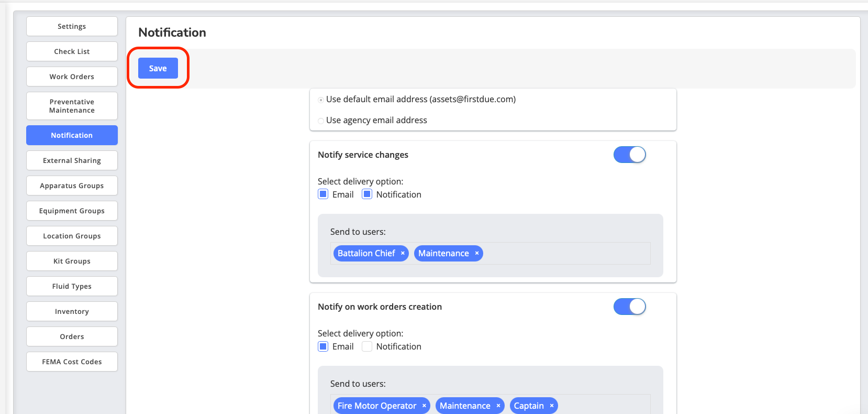Select Use default email address option

(x=321, y=100)
